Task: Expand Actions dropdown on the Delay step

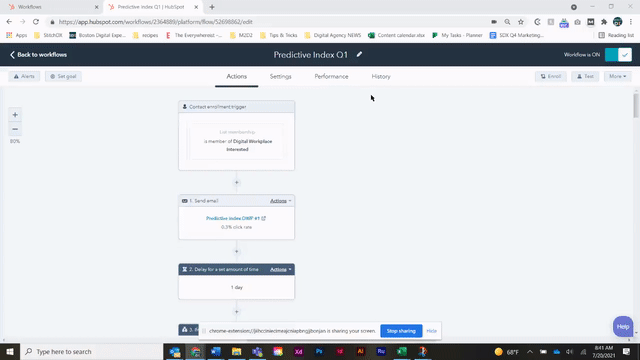Action: tap(280, 269)
